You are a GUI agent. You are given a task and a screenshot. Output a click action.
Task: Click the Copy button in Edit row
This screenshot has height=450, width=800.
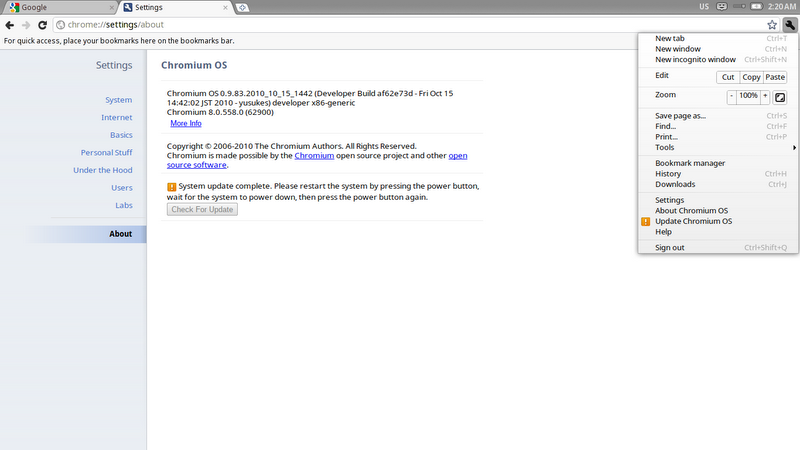(751, 77)
